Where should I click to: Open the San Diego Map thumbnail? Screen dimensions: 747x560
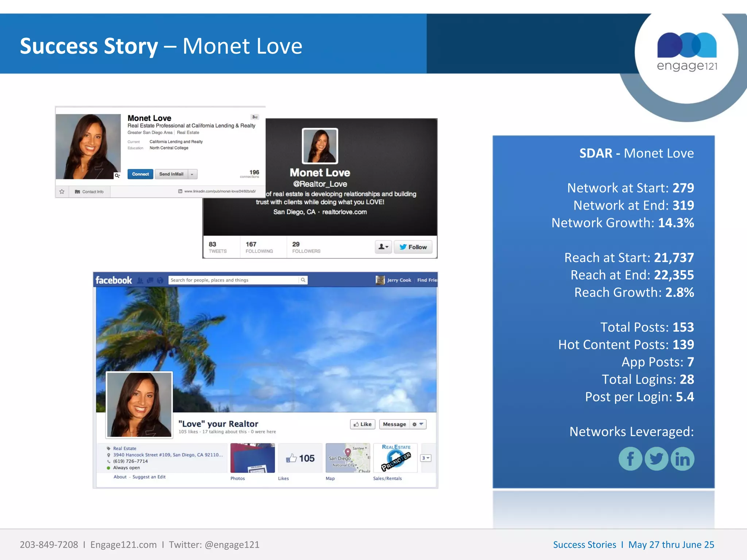(348, 458)
